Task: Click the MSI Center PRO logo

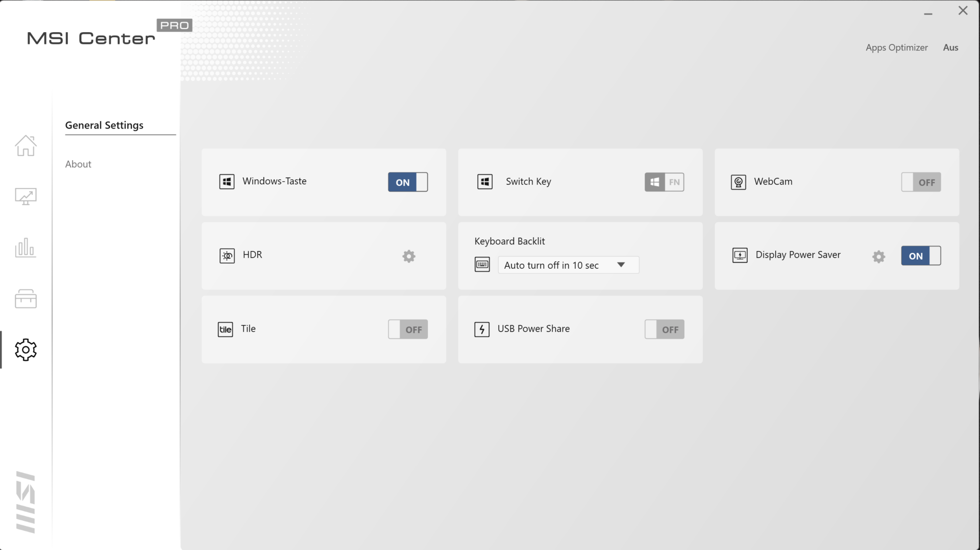Action: point(109,33)
